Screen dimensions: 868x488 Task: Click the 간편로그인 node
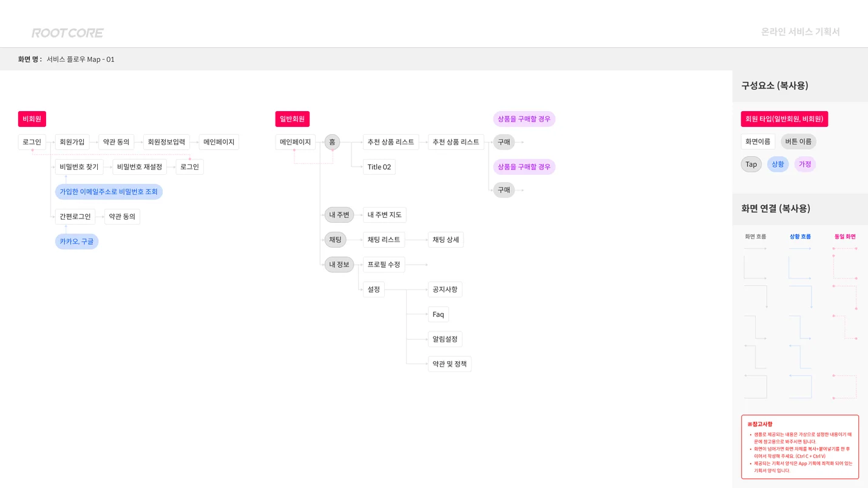click(75, 217)
